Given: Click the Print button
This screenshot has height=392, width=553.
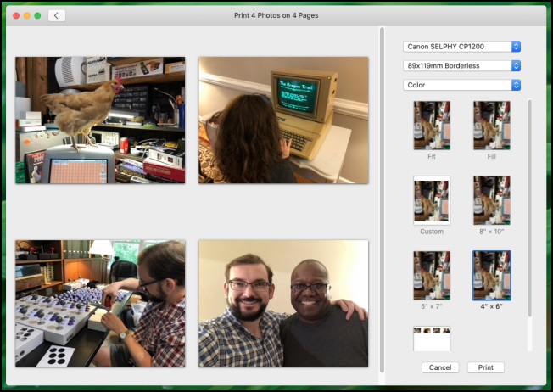Looking at the screenshot, I should pyautogui.click(x=486, y=367).
